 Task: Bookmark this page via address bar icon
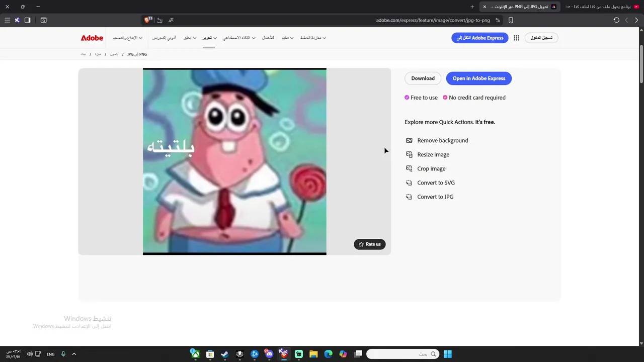(511, 20)
